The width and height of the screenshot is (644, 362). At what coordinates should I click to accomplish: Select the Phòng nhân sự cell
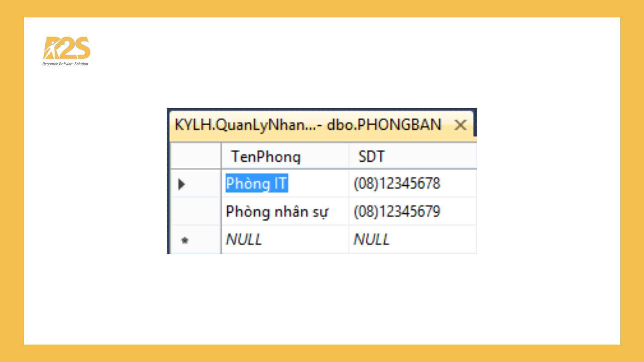click(x=277, y=211)
